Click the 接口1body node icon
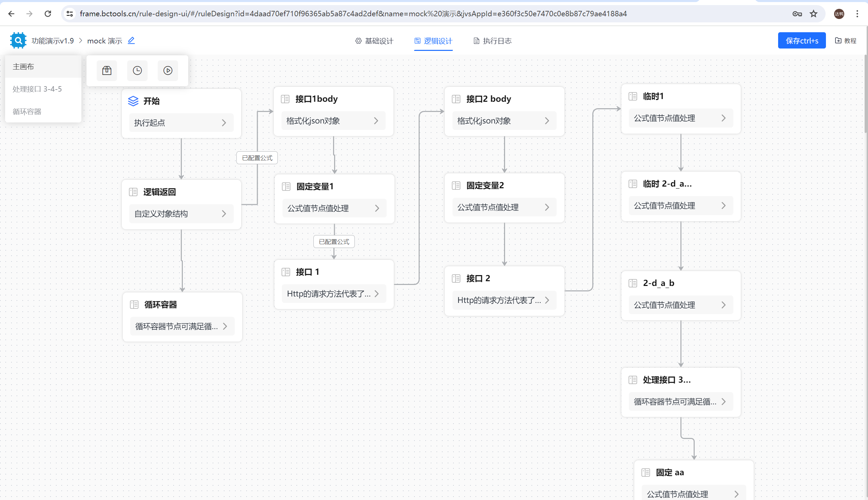This screenshot has width=868, height=500. 285,99
